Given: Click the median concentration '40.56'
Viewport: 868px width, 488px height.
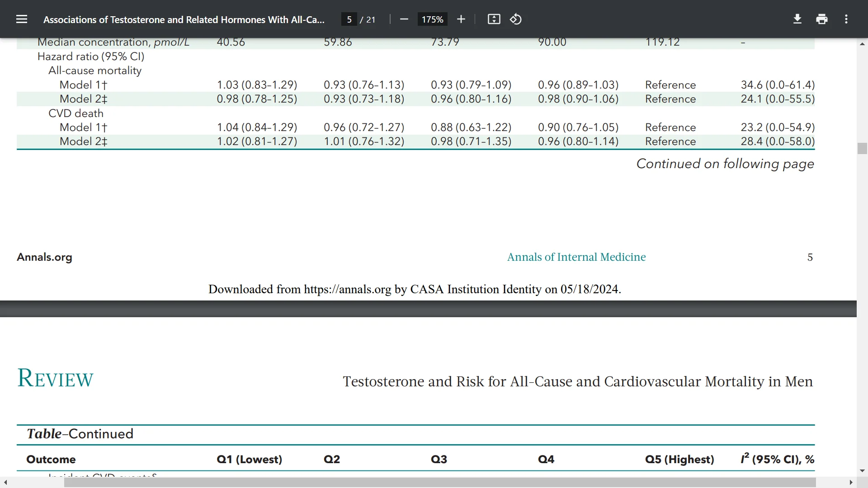Looking at the screenshot, I should click(x=231, y=42).
